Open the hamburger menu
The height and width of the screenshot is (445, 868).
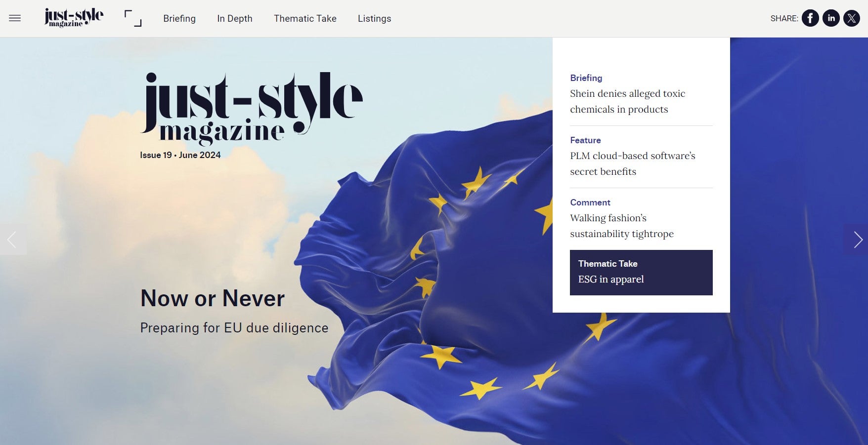tap(15, 18)
